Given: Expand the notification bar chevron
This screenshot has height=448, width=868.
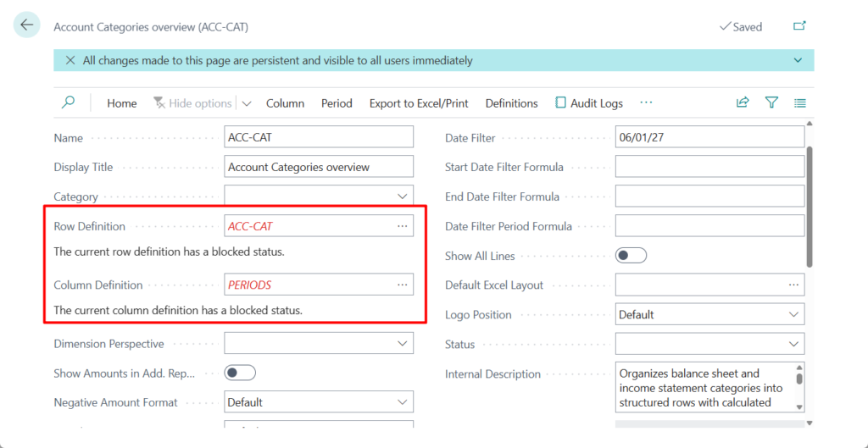Looking at the screenshot, I should click(798, 60).
